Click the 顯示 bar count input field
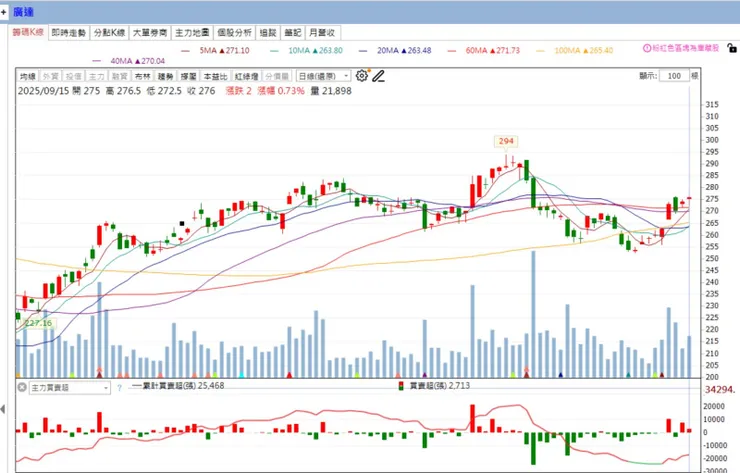The height and width of the screenshot is (473, 740). (x=674, y=76)
